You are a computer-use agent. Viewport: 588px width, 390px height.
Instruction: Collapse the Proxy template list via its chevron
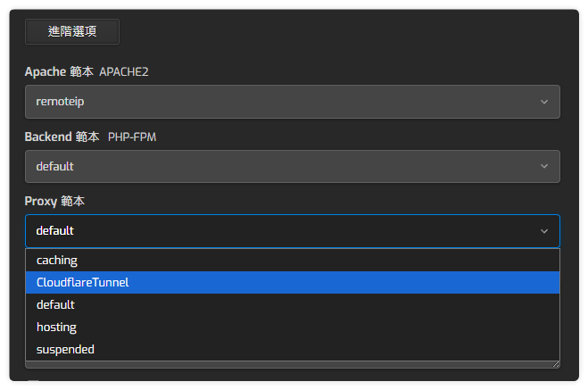544,231
